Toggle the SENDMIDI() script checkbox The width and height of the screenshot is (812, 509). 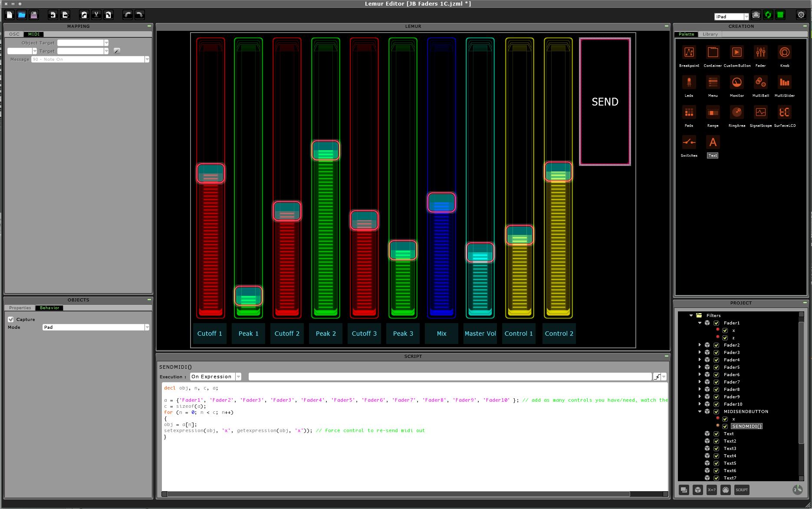[x=725, y=426]
